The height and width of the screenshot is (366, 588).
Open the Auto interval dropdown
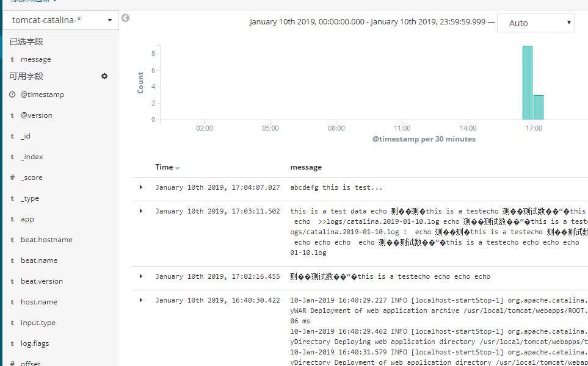[x=535, y=23]
